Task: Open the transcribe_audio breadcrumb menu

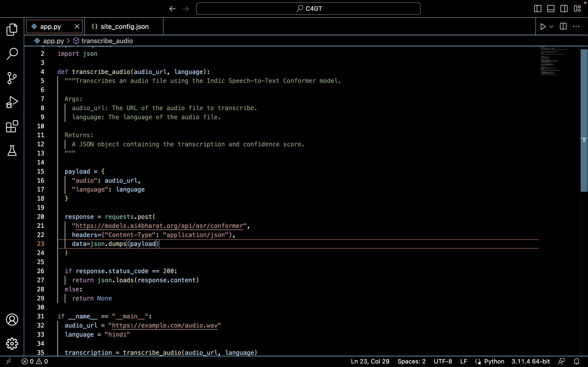Action: click(x=107, y=41)
